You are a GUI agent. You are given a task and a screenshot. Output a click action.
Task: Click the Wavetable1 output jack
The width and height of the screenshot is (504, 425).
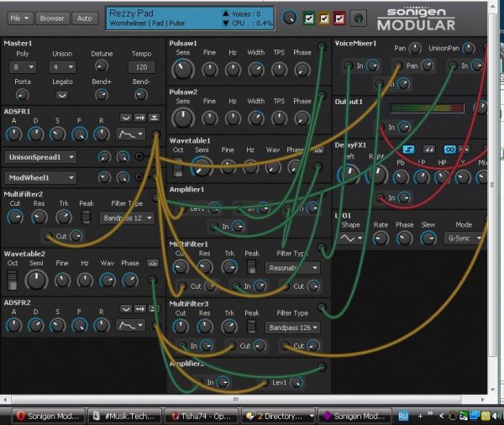tap(318, 167)
